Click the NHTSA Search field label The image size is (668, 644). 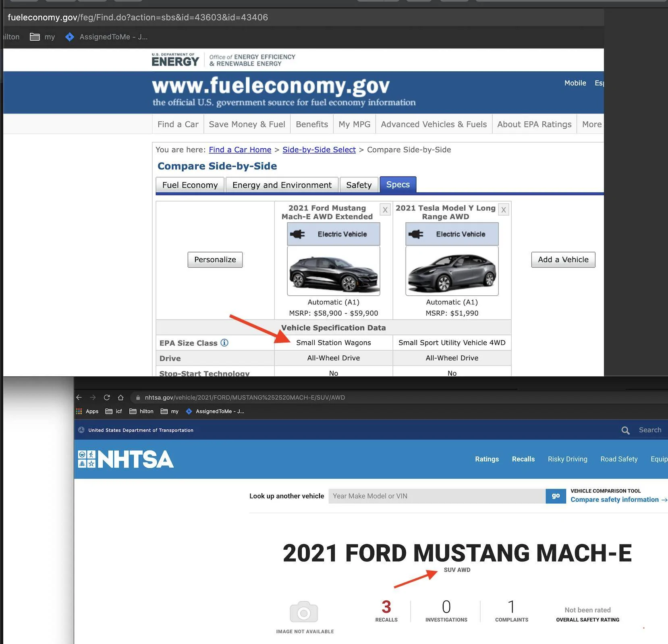point(650,430)
